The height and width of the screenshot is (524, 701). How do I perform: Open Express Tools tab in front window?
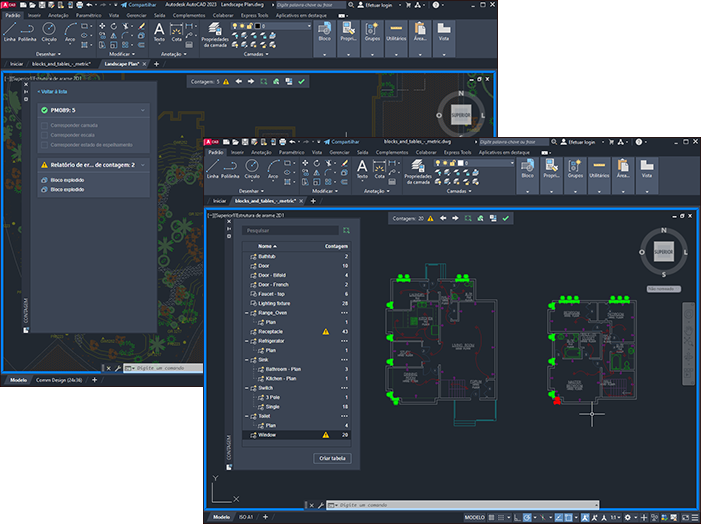click(x=457, y=152)
